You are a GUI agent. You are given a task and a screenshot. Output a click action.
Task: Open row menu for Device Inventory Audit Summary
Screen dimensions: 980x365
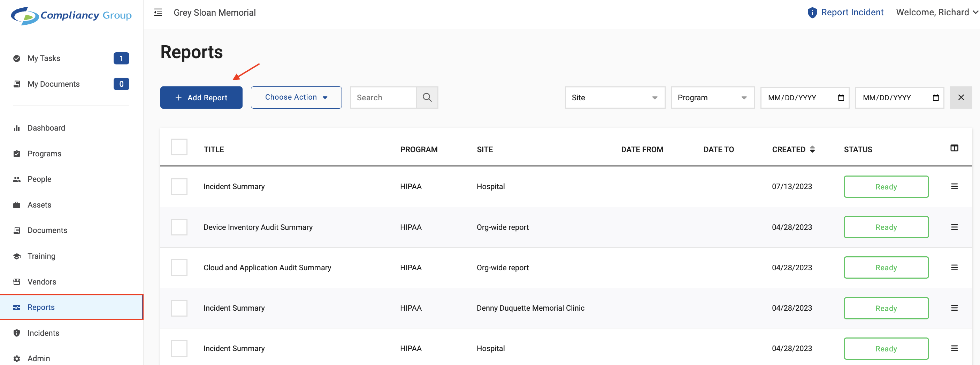(954, 227)
